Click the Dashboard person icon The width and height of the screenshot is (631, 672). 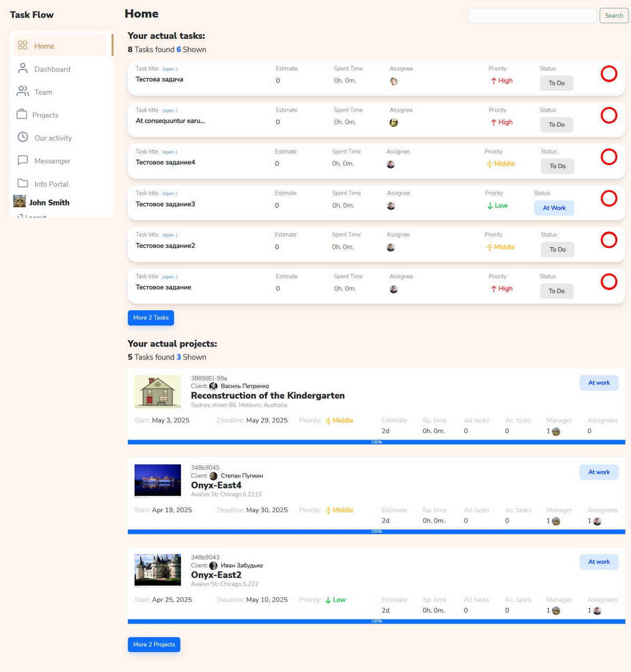pos(23,68)
